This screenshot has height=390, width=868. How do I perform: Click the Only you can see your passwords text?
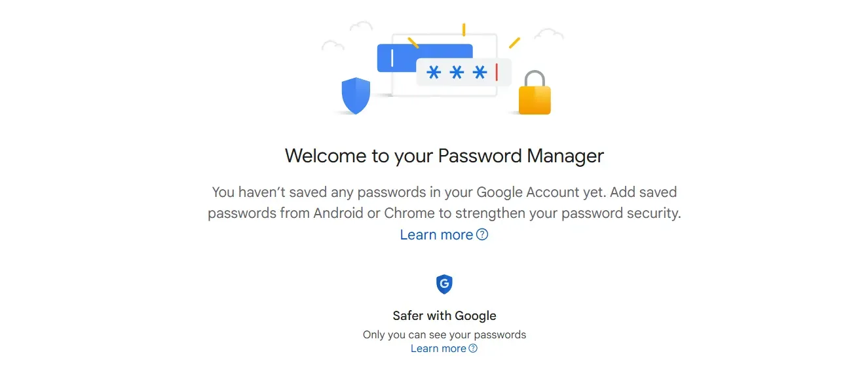[x=444, y=334]
